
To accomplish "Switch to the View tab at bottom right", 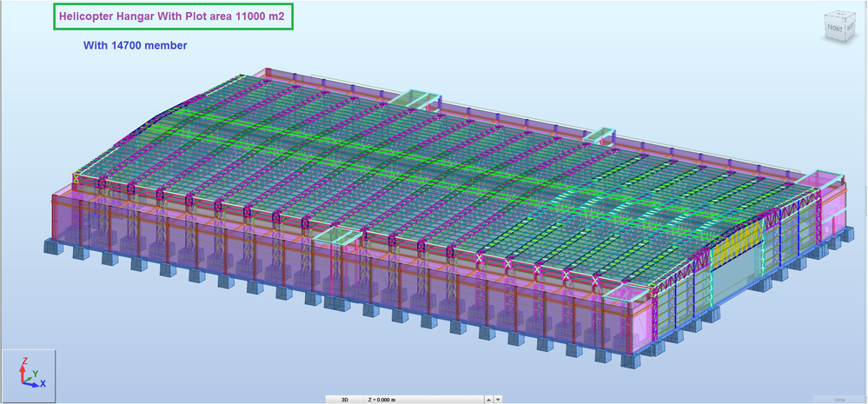I will [x=839, y=399].
